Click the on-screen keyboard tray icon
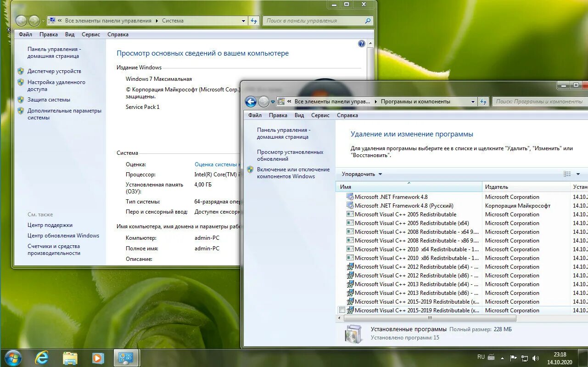 (x=491, y=357)
